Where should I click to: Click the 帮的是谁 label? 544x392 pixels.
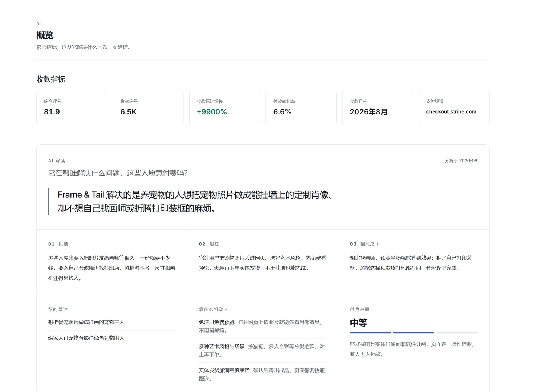point(58,310)
